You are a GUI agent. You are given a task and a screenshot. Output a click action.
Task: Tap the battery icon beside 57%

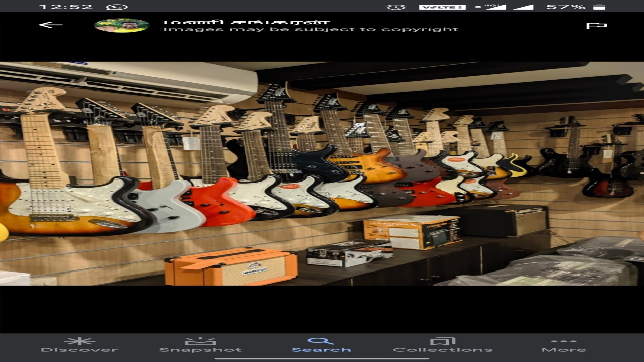click(599, 7)
